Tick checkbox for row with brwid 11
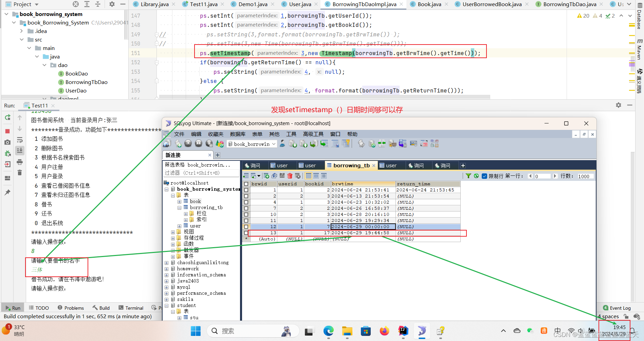 coord(246,221)
